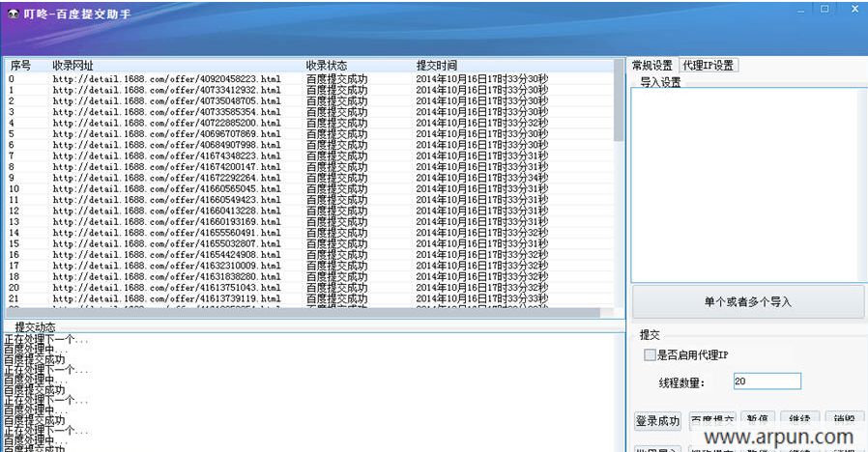Pause using the 暂停 button beside 百度提交
This screenshot has height=452, width=868.
[758, 421]
